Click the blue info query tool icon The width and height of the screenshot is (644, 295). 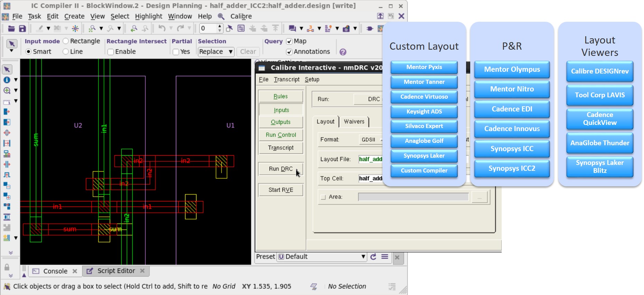pos(7,80)
